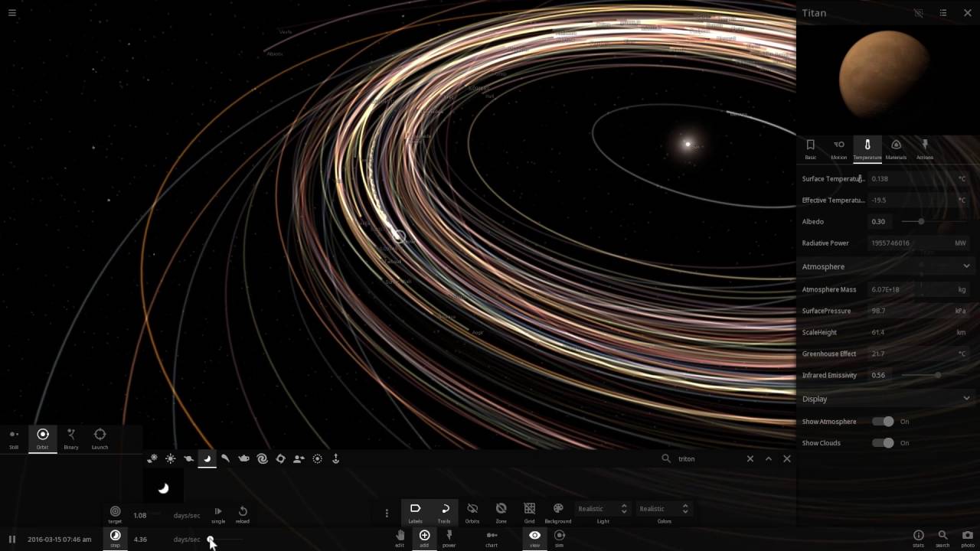The width and height of the screenshot is (980, 551).
Task: Toggle orbit Trails display
Action: (x=444, y=513)
